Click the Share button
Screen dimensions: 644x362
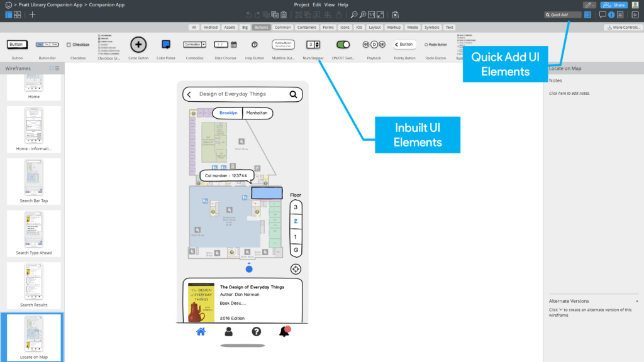614,4
